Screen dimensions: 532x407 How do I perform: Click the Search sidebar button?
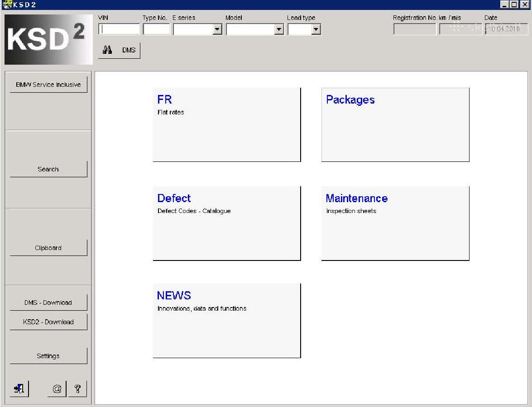(x=48, y=169)
